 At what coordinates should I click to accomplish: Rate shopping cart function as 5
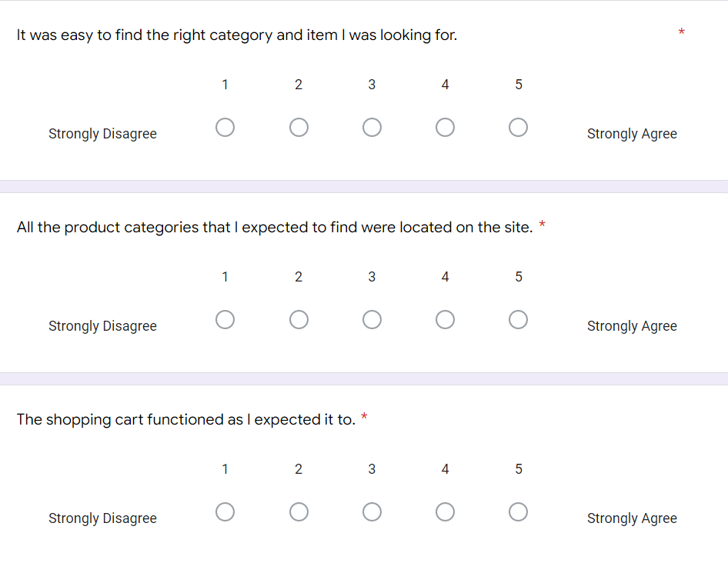click(518, 512)
